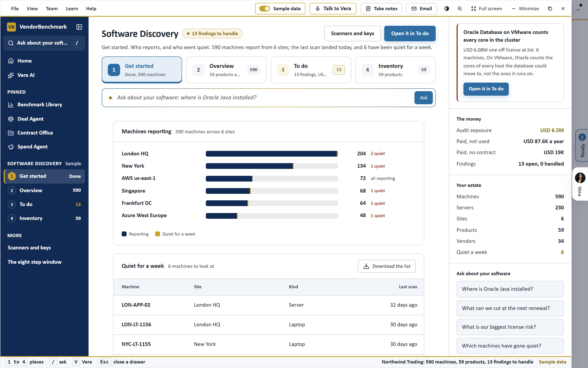The width and height of the screenshot is (588, 368).
Task: Click the sparkle icon in ask bar
Action: [110, 98]
